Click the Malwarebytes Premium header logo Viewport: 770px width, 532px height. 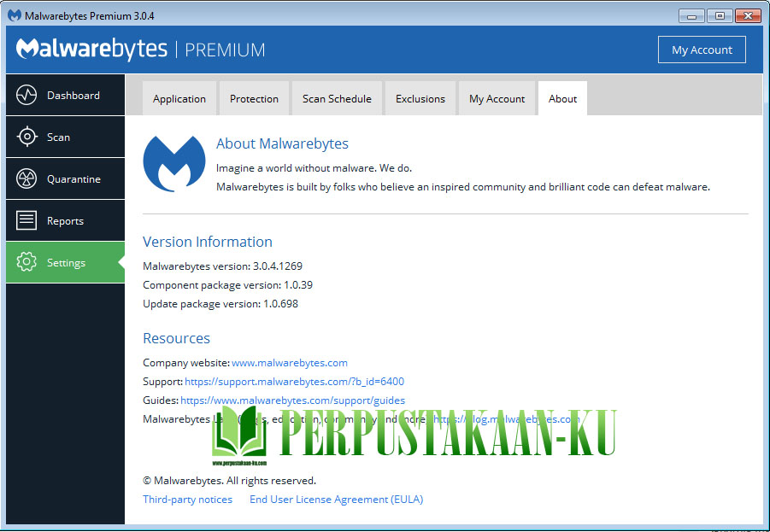click(x=140, y=49)
